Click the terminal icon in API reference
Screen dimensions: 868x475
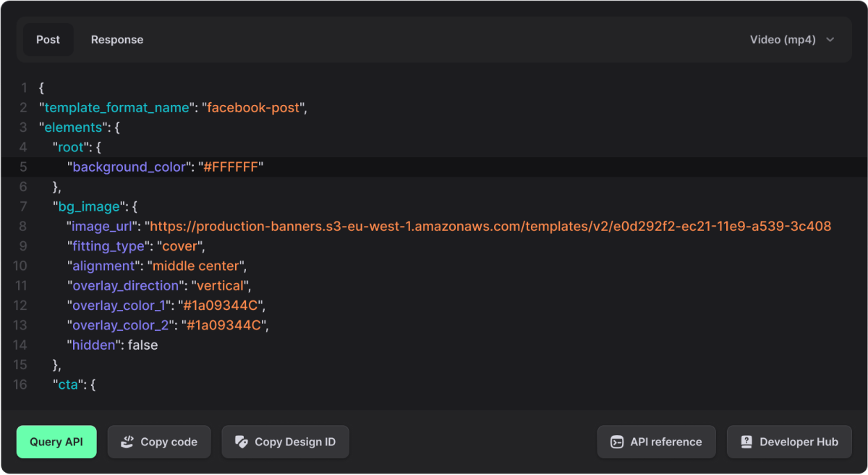click(x=617, y=442)
